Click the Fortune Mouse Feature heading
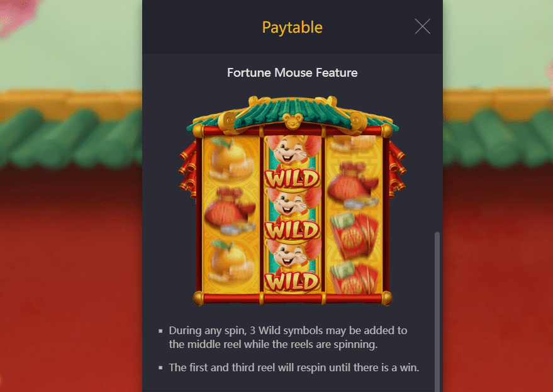The width and height of the screenshot is (553, 392). tap(293, 72)
